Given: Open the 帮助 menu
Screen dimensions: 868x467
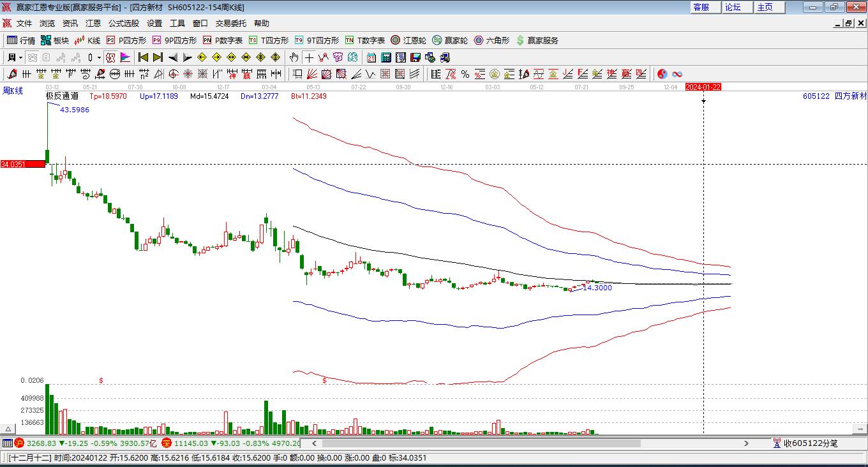Looking at the screenshot, I should 262,24.
